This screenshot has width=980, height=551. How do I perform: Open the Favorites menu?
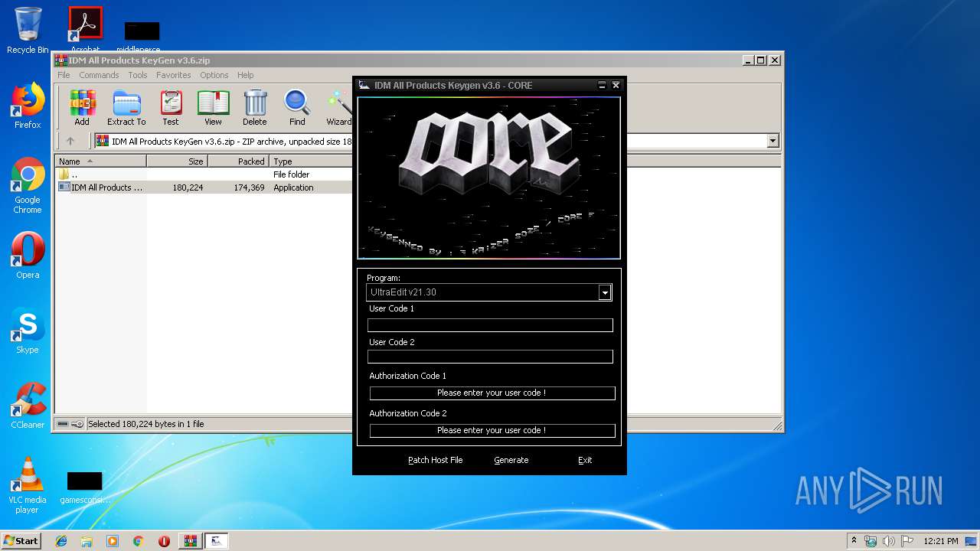tap(174, 75)
